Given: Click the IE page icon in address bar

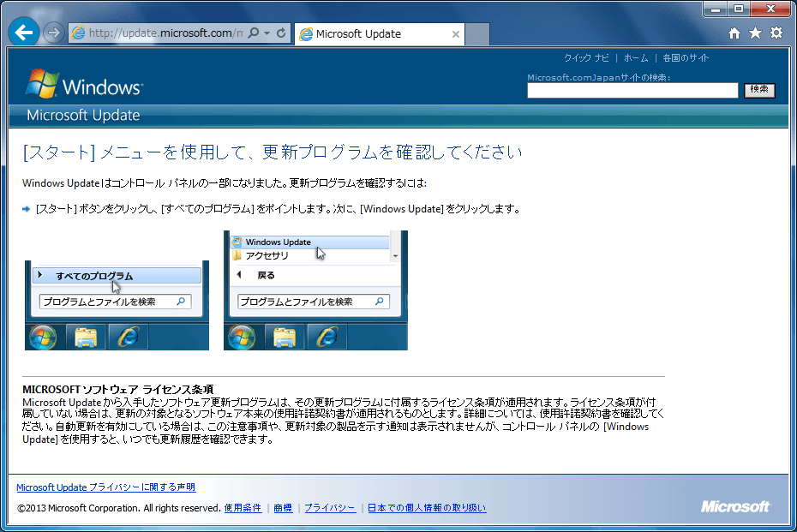Looking at the screenshot, I should pyautogui.click(x=78, y=33).
